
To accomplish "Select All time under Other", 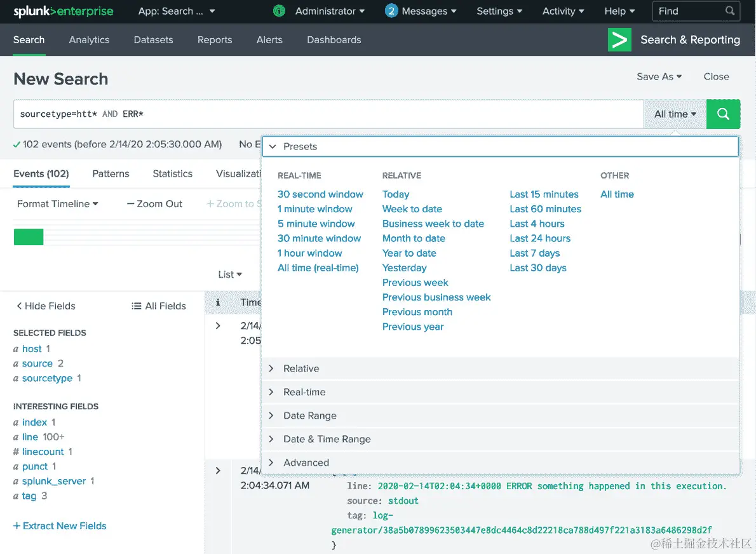I will (x=617, y=194).
